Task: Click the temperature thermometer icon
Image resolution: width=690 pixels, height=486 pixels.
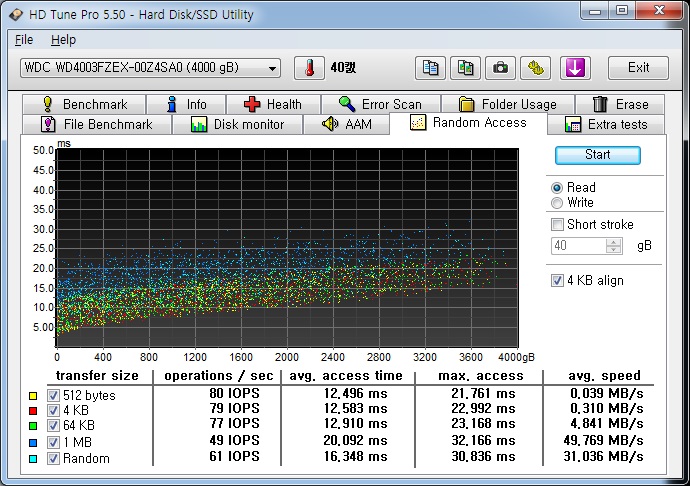Action: point(309,68)
